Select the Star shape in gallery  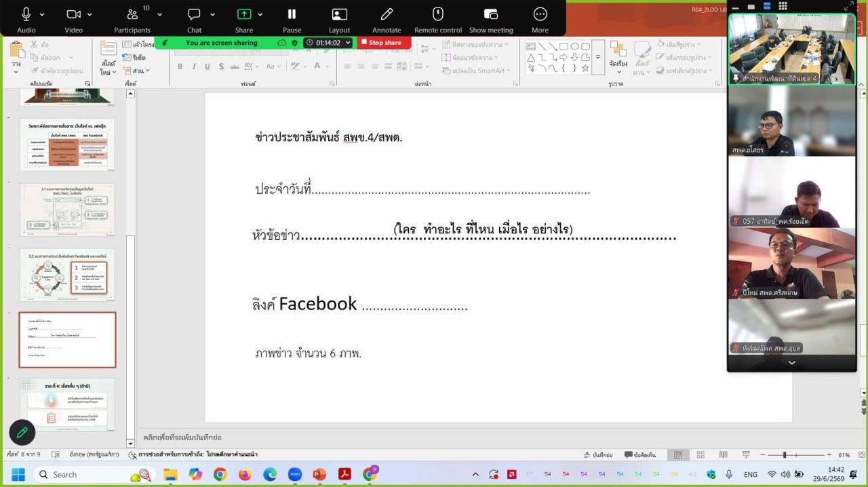585,68
